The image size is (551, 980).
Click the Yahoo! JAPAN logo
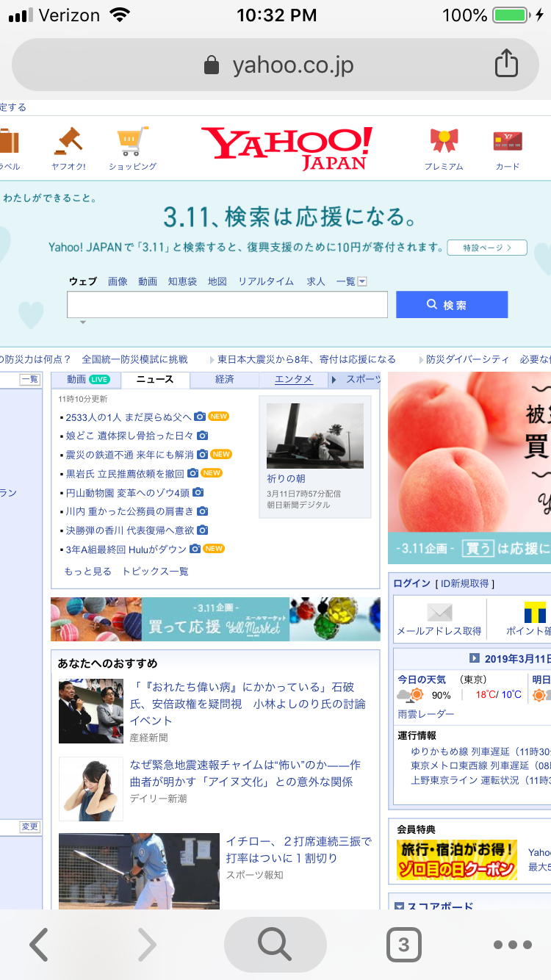(x=287, y=148)
